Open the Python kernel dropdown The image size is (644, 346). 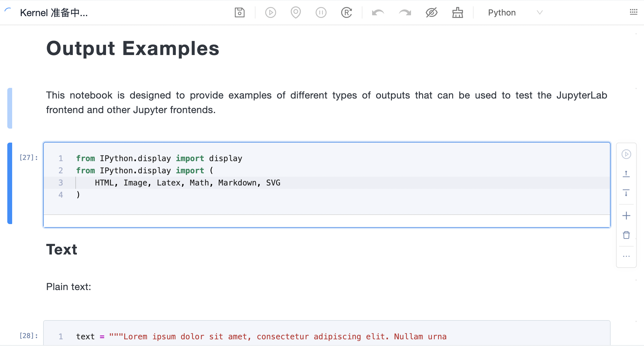[540, 12]
